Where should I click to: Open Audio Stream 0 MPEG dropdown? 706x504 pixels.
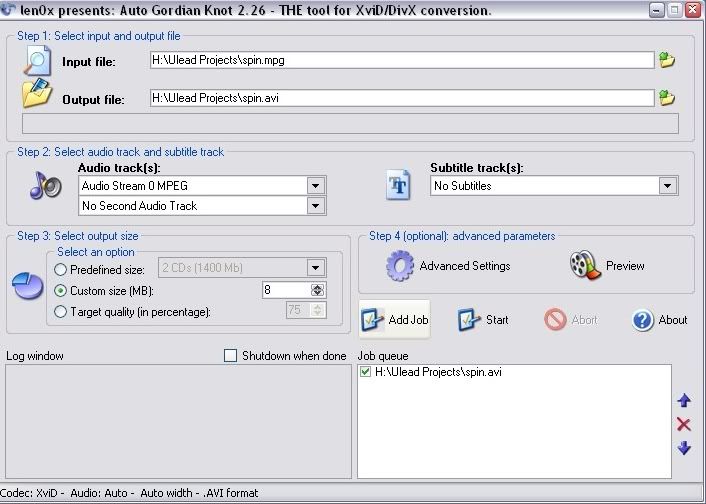click(x=316, y=186)
